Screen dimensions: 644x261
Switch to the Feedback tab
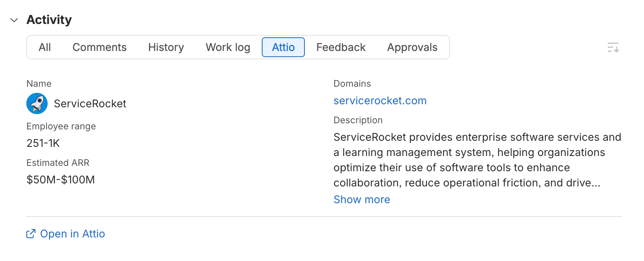tap(341, 47)
